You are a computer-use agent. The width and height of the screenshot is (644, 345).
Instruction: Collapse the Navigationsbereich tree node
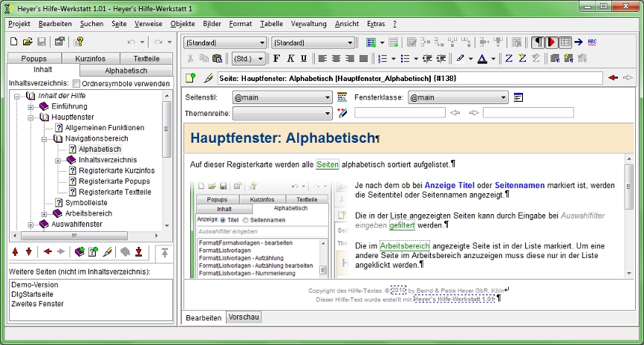pos(45,139)
